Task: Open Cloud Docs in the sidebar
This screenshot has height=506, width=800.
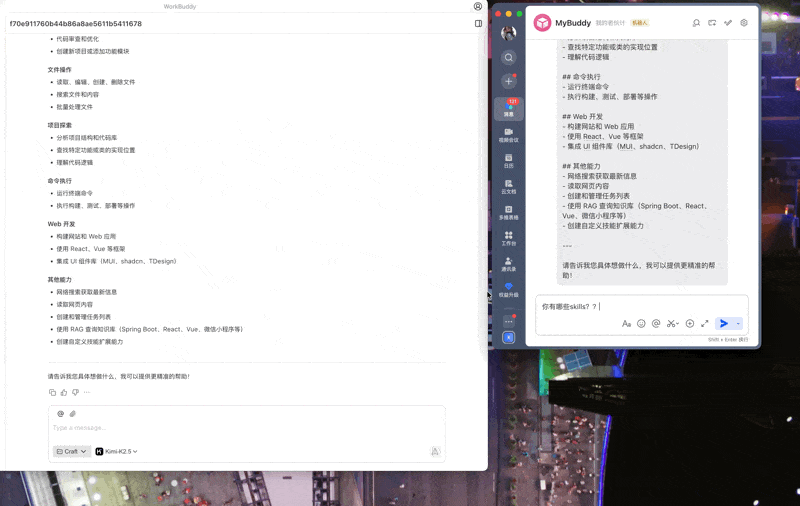Action: click(x=509, y=187)
